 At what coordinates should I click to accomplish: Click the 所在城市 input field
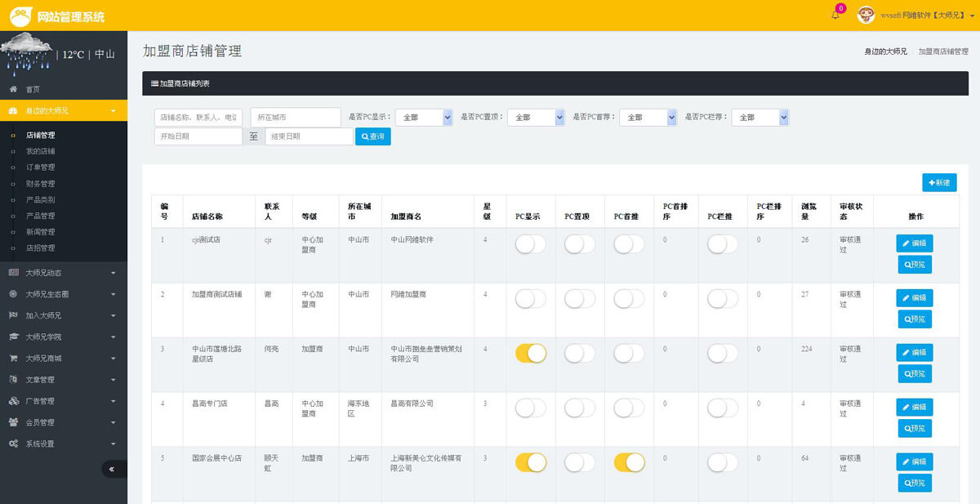pos(295,118)
